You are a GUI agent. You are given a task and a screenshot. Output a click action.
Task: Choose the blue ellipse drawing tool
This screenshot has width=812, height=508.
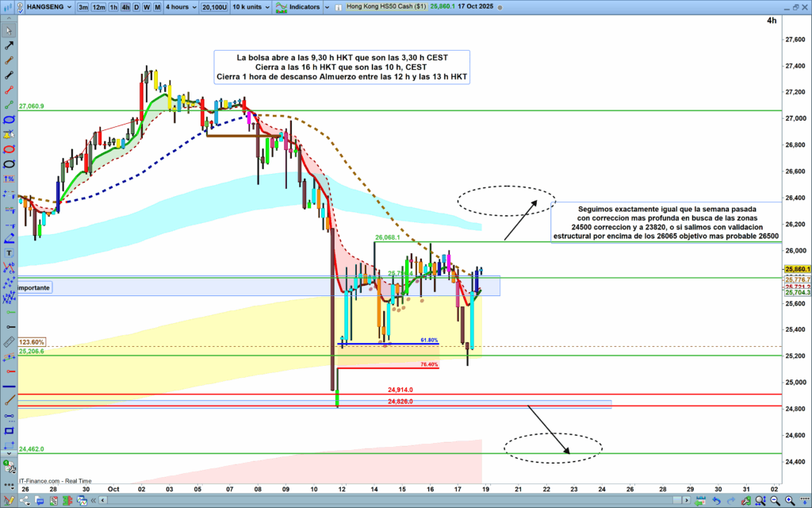tap(9, 120)
